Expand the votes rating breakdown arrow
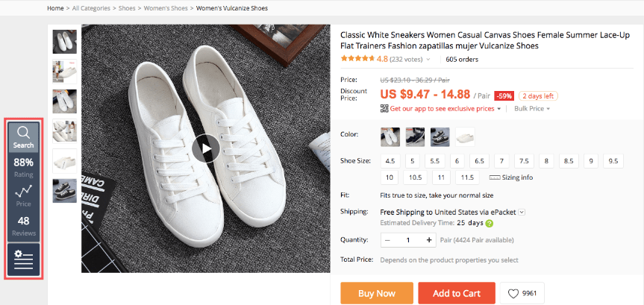 point(428,60)
